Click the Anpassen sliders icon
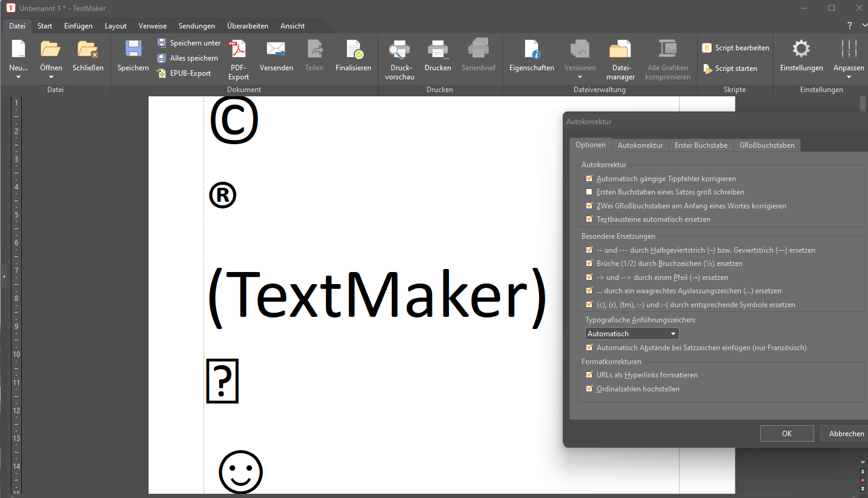868x498 pixels. pos(849,49)
